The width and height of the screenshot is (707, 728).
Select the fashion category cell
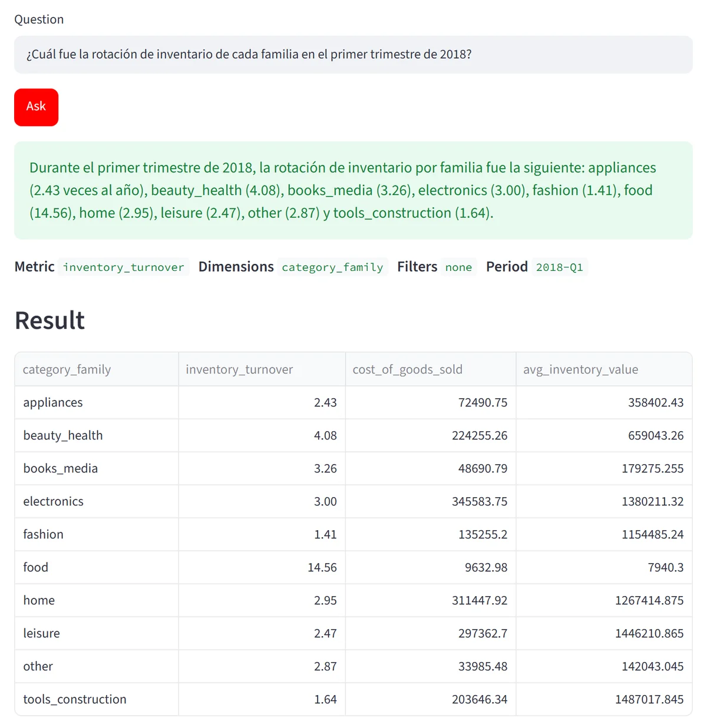(x=97, y=534)
